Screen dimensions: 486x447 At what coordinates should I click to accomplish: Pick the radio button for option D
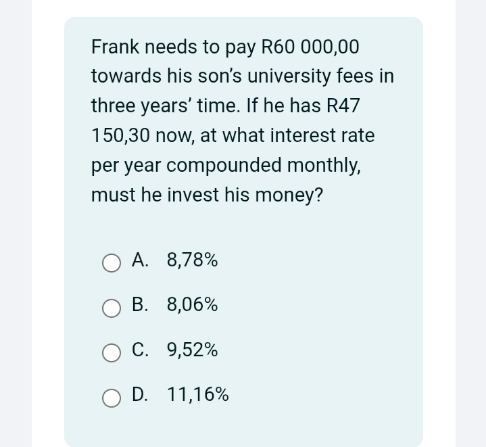111,398
